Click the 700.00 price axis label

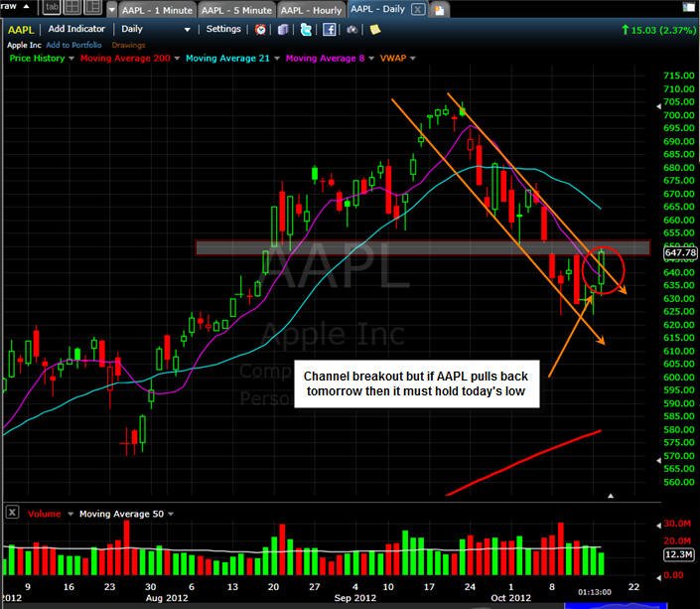click(x=678, y=115)
